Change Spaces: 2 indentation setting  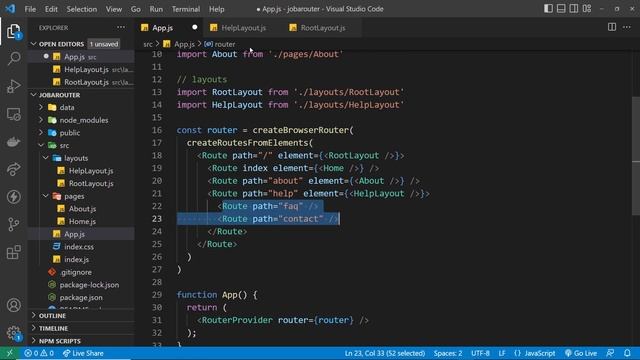click(448, 353)
